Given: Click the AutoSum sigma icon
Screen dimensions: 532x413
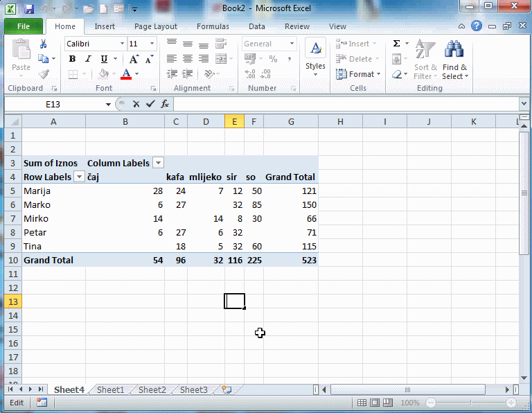Looking at the screenshot, I should pyautogui.click(x=397, y=44).
